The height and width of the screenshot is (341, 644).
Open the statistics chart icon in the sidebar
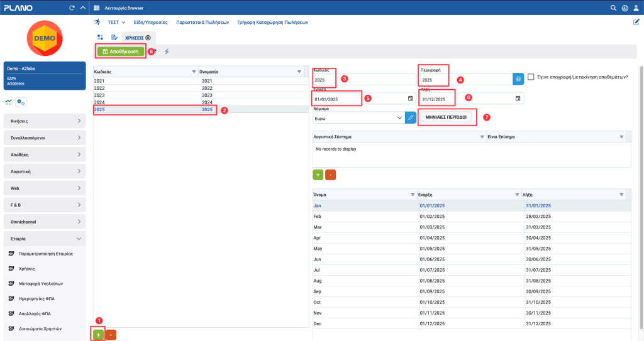(9, 102)
